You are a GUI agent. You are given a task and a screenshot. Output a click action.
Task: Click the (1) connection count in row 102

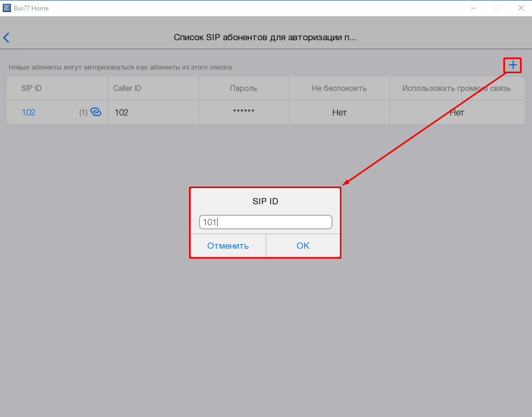(83, 112)
